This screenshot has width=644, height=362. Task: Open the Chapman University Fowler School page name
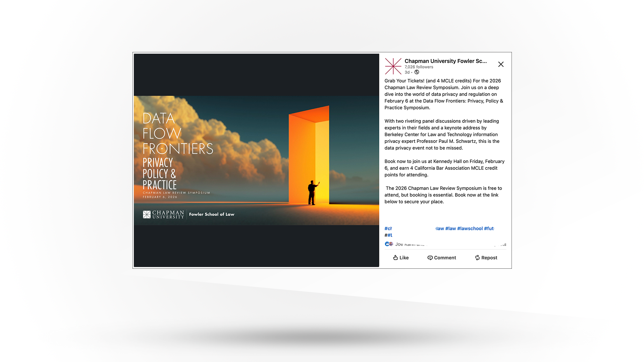pos(445,61)
